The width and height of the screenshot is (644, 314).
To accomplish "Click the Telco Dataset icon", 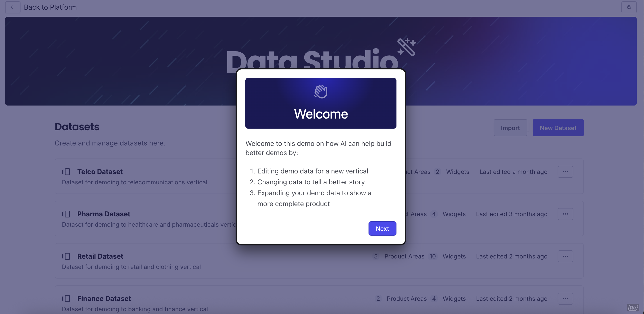I will (x=66, y=172).
